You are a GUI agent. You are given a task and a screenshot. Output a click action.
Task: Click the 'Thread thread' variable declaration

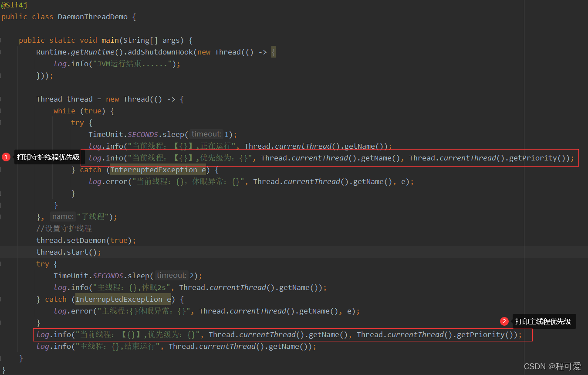64,99
